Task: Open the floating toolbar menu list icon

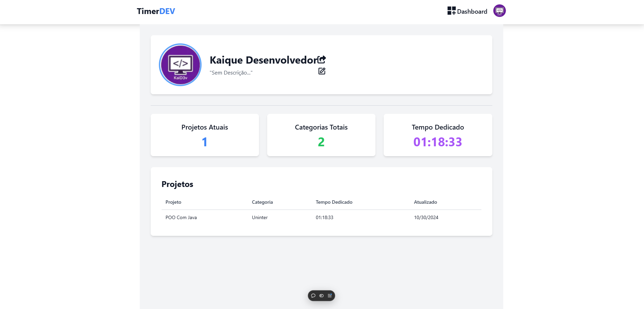Action: 330,296
